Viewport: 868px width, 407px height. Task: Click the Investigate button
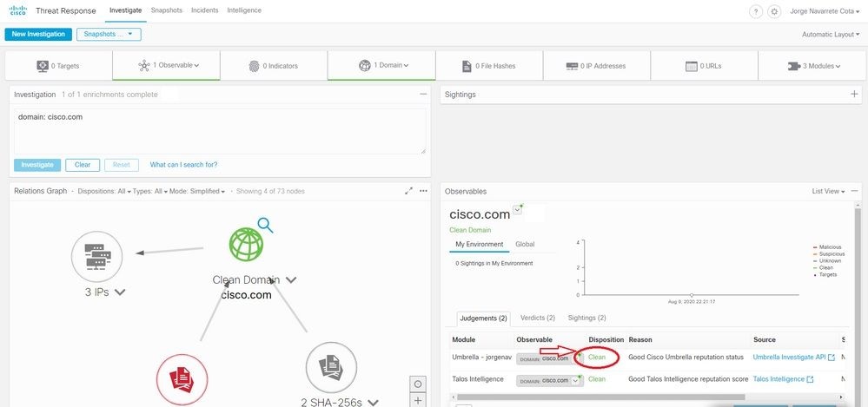pos(37,165)
